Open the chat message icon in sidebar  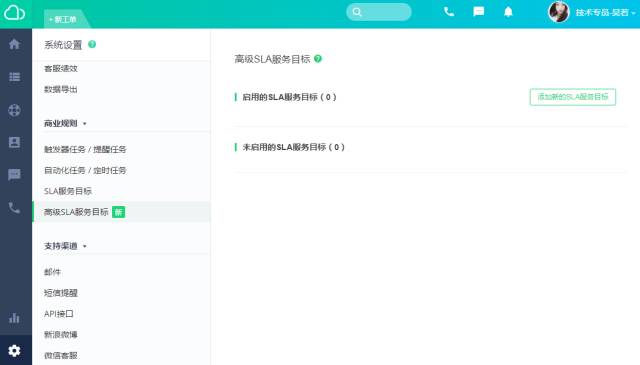(x=14, y=175)
